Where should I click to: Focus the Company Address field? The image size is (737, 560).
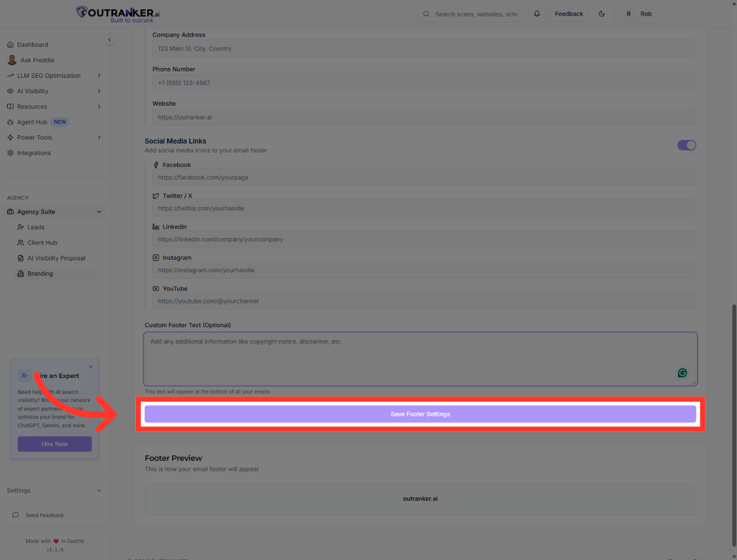click(424, 49)
